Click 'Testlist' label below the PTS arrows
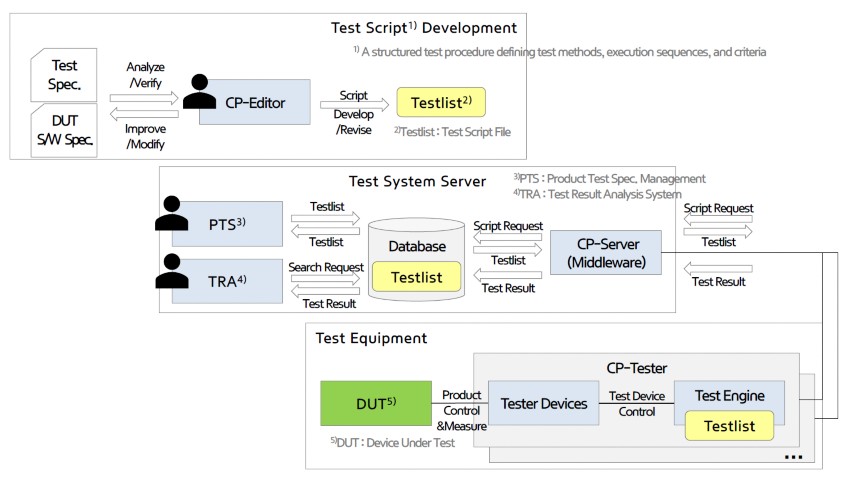850x479 pixels. tap(326, 242)
